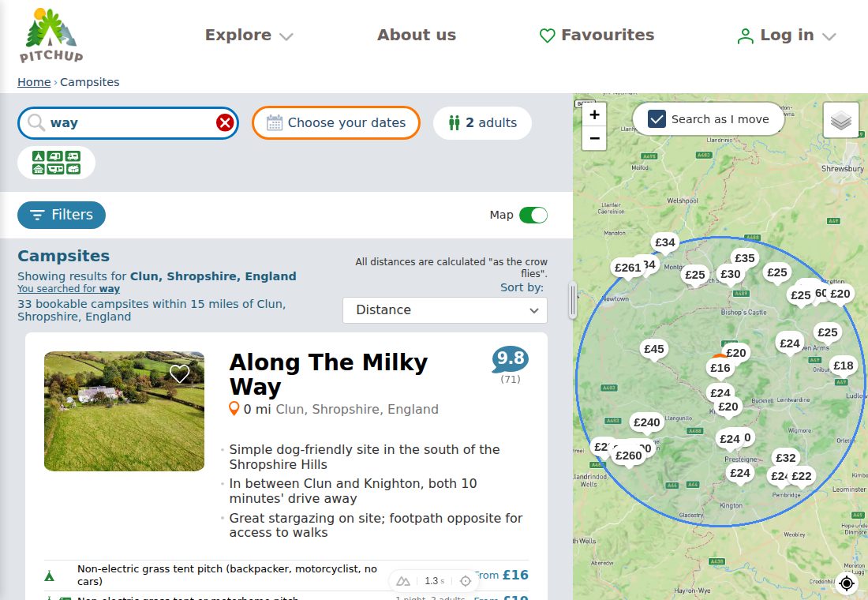Zoom in on the map
This screenshot has height=600, width=868.
pyautogui.click(x=594, y=114)
